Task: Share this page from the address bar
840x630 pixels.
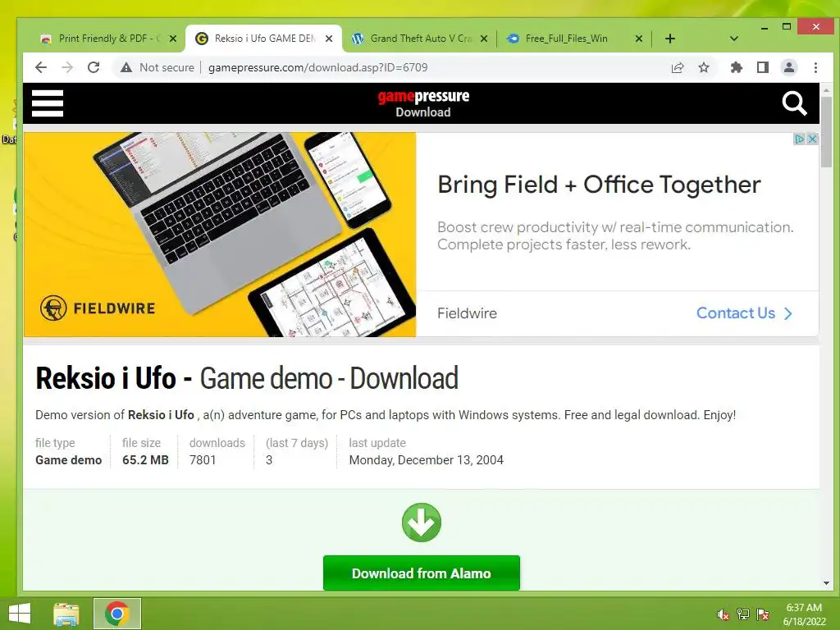Action: click(678, 67)
